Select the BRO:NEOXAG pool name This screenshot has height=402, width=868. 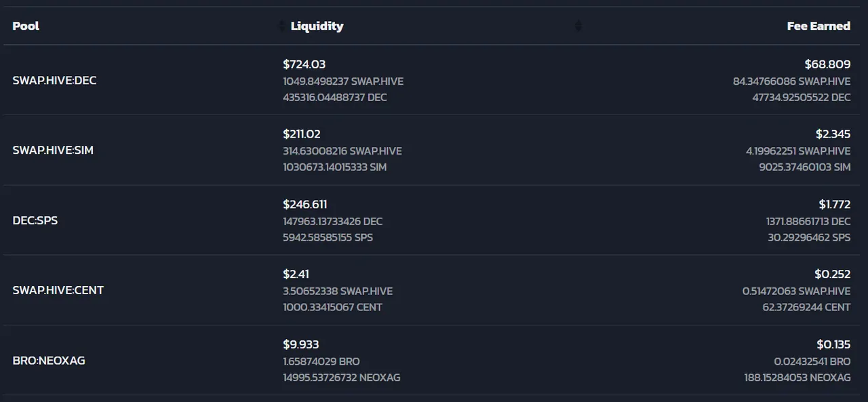click(49, 360)
